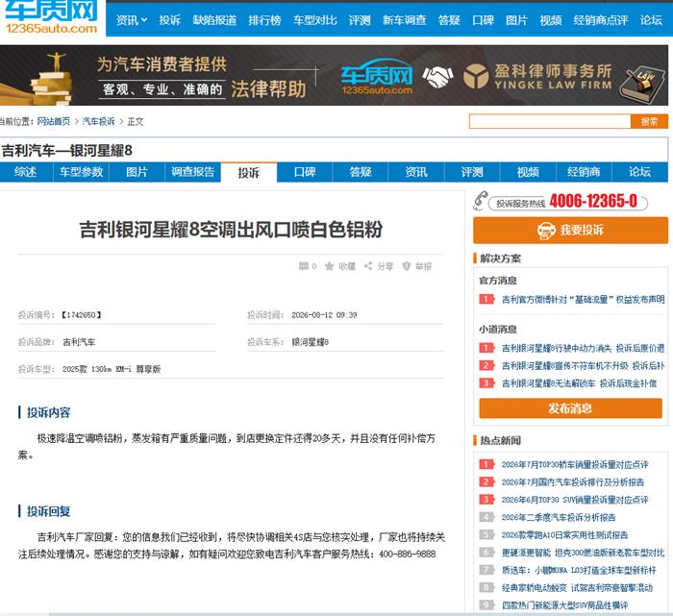Viewport: 673px width, 616px height.
Task: Open 吉利官方微博 基础流量 声明 link
Action: (x=584, y=299)
